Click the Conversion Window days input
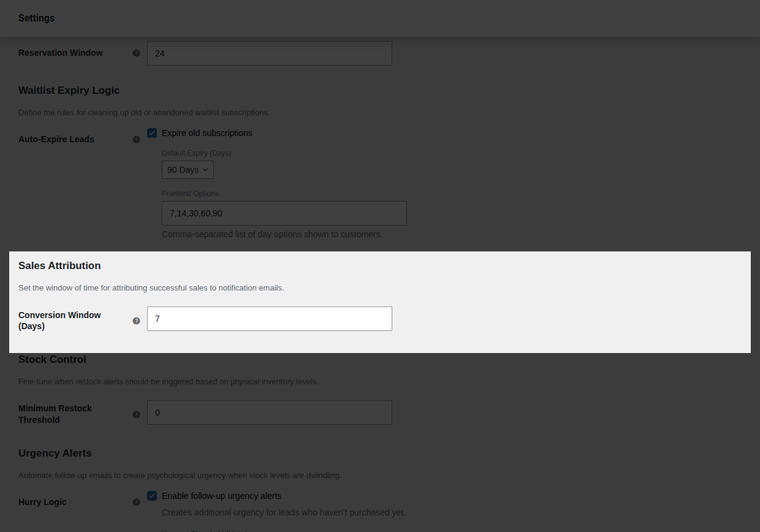Image resolution: width=760 pixels, height=532 pixels. pyautogui.click(x=270, y=319)
